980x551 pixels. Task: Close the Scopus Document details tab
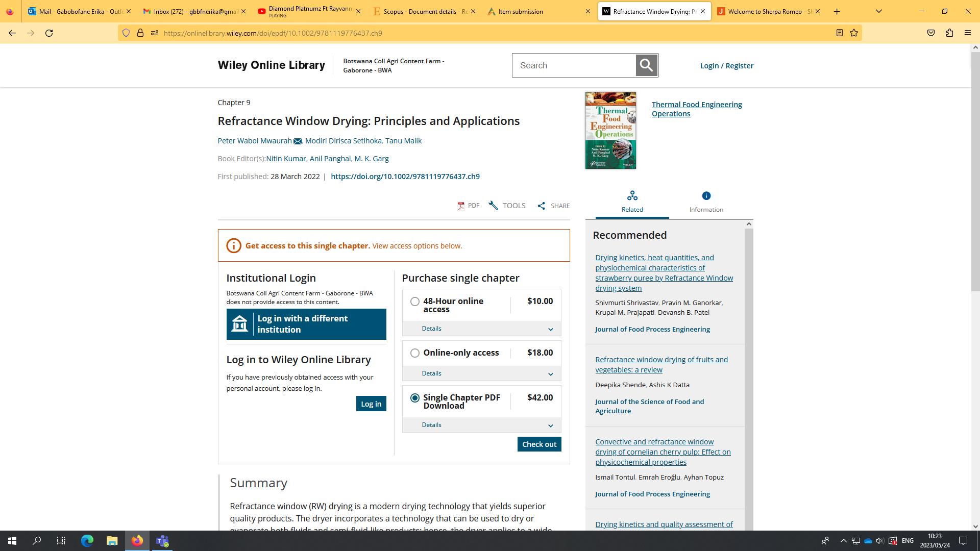(473, 11)
